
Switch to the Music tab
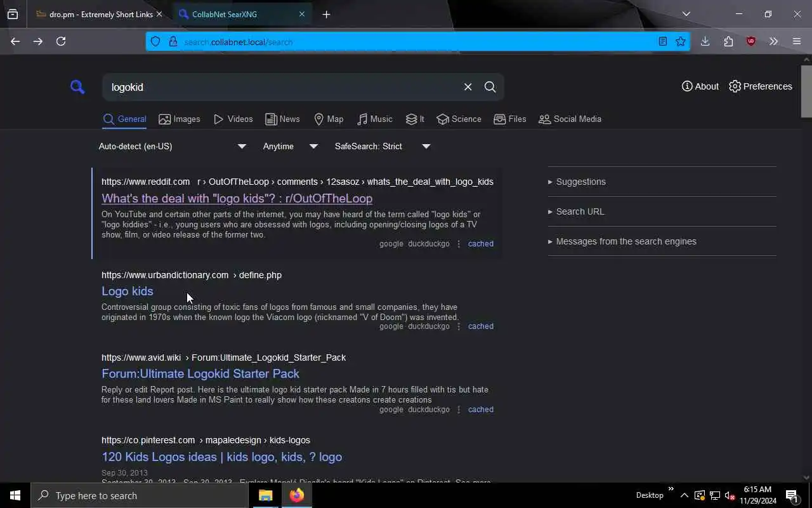pos(374,119)
